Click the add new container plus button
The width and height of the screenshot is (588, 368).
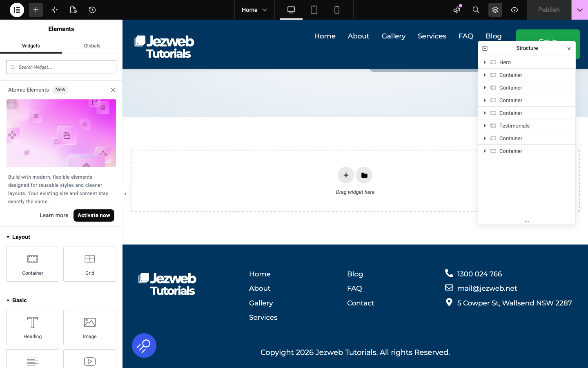(x=346, y=175)
